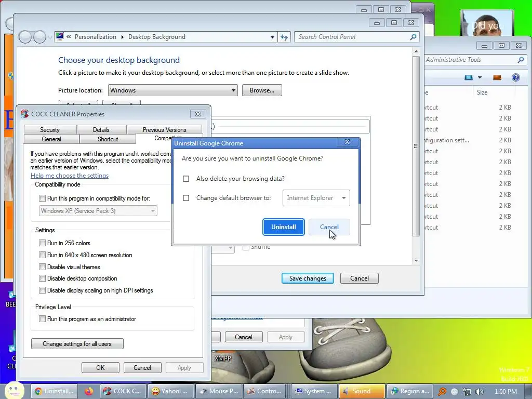Click COCK CLEANER Properties title icon
This screenshot has height=399, width=532.
[x=24, y=114]
